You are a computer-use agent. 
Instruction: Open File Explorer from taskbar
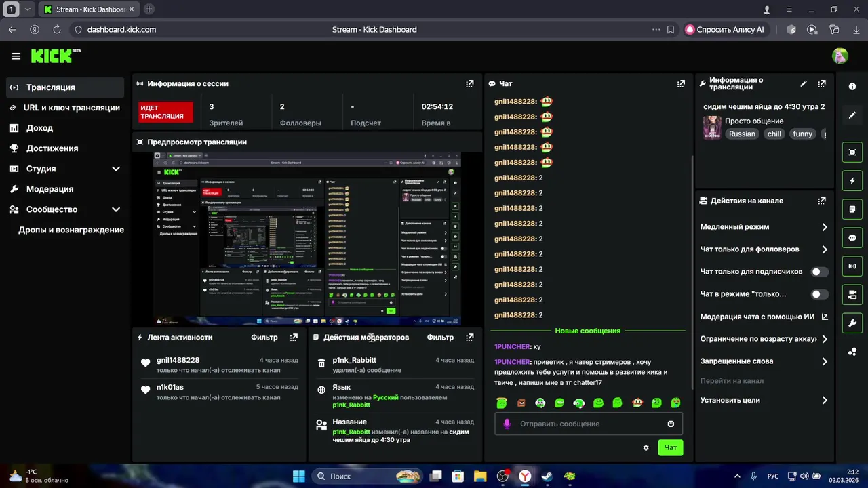tap(480, 476)
